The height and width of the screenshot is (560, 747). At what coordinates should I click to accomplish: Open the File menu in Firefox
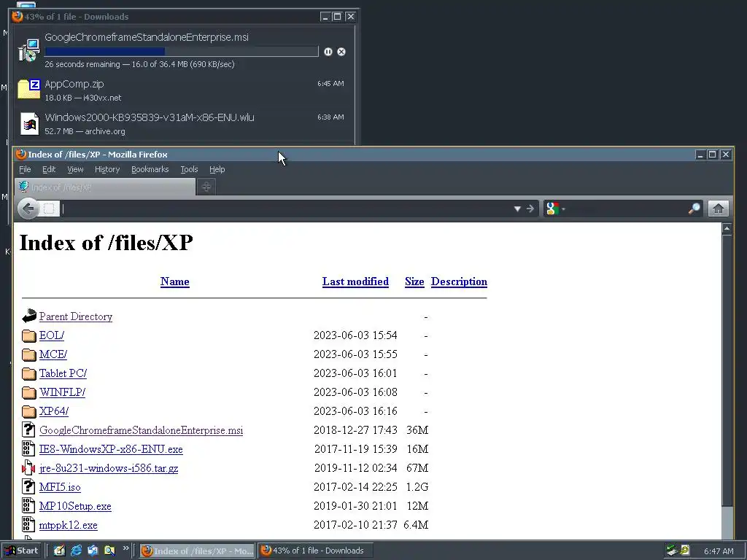coord(25,169)
